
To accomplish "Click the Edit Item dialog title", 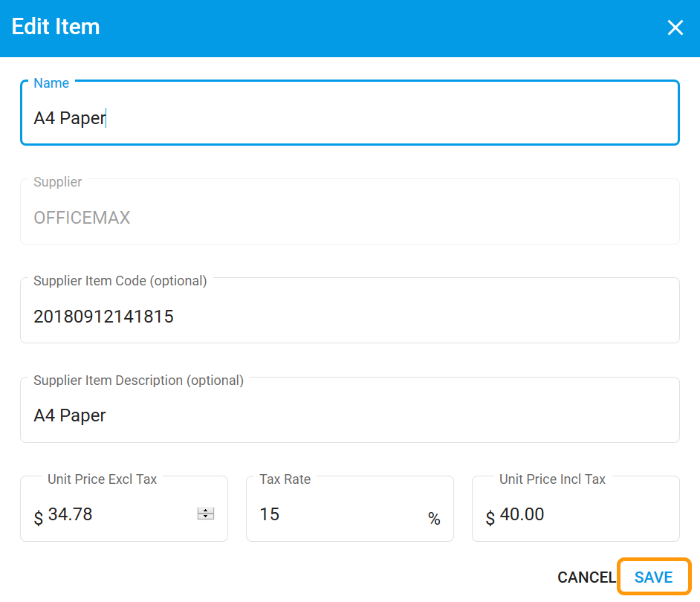I will point(56,27).
